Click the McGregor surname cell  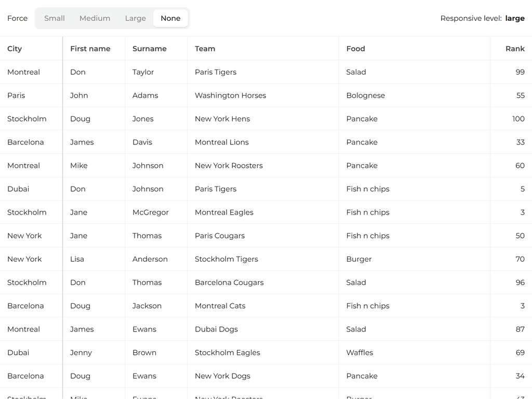click(150, 212)
